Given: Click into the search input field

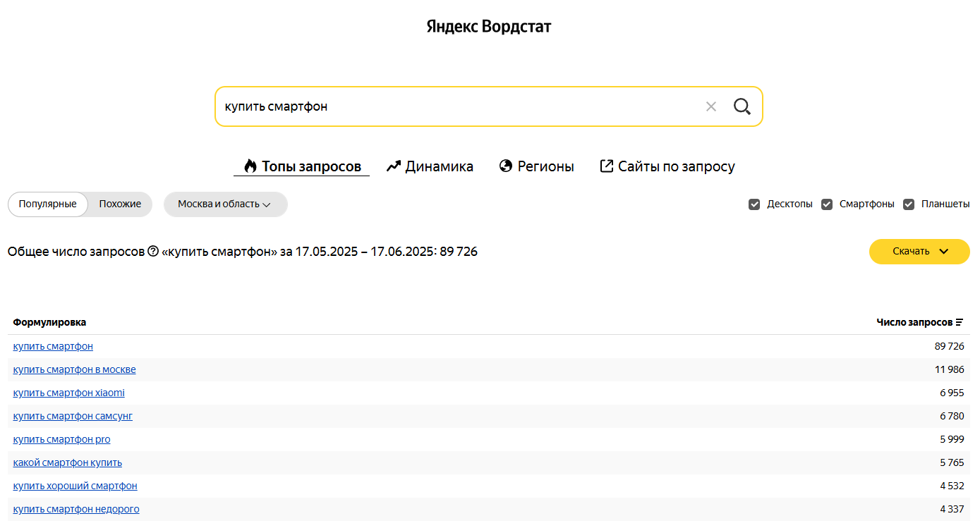Looking at the screenshot, I should click(x=452, y=106).
